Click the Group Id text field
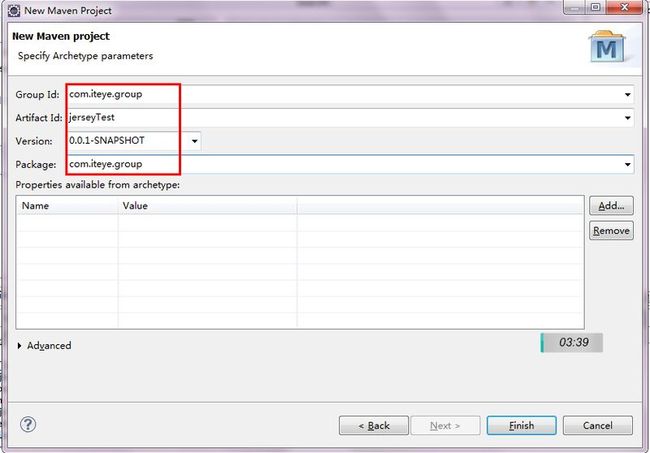The width and height of the screenshot is (650, 453). click(x=349, y=95)
